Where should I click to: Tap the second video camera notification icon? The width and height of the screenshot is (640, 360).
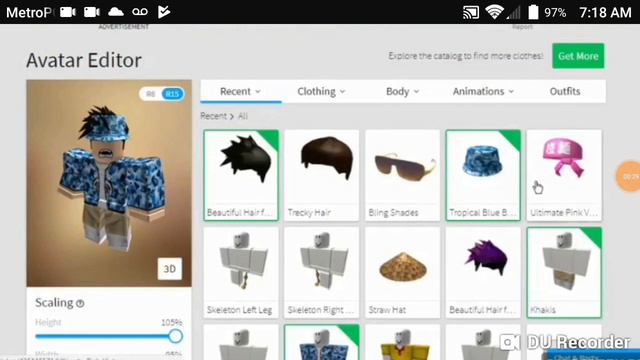(92, 12)
